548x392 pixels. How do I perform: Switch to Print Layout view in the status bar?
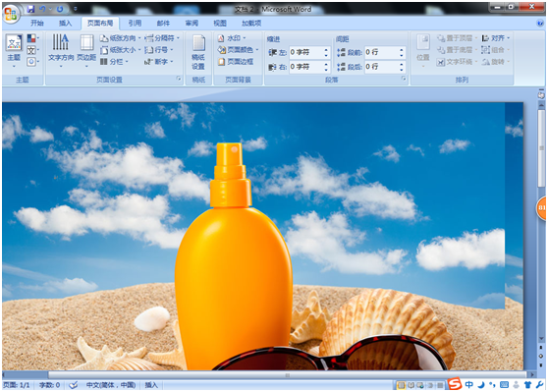402,385
